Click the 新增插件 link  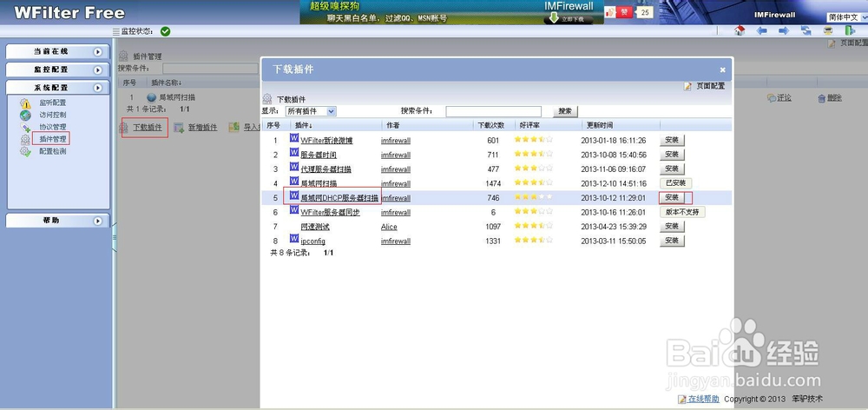click(x=202, y=128)
